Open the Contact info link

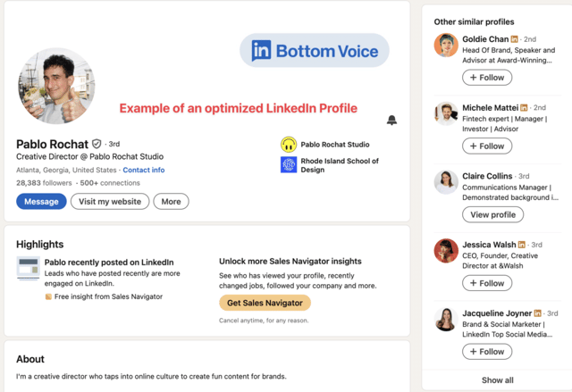[x=144, y=170]
